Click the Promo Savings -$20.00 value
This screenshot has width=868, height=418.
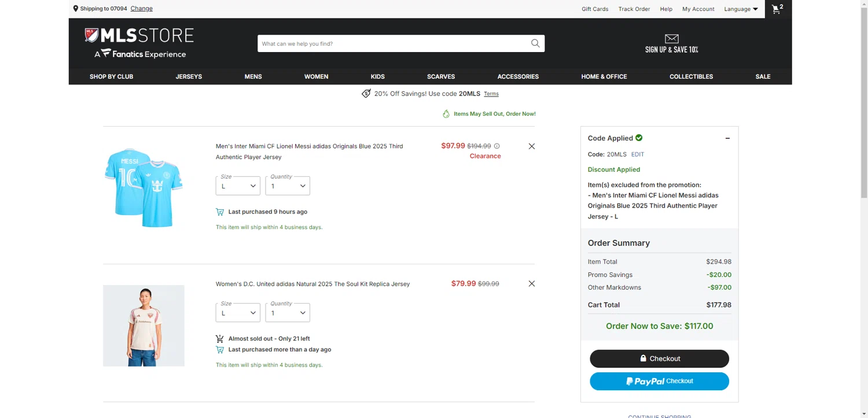click(x=719, y=275)
